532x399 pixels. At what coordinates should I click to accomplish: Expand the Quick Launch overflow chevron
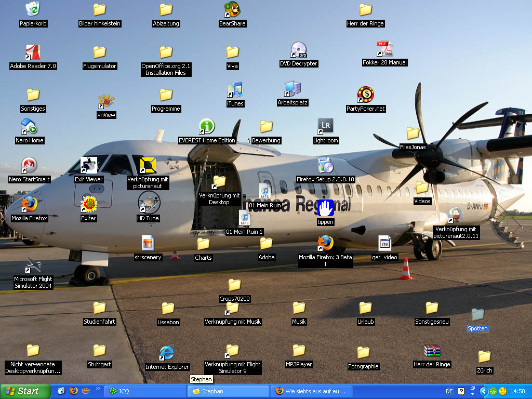pyautogui.click(x=97, y=389)
